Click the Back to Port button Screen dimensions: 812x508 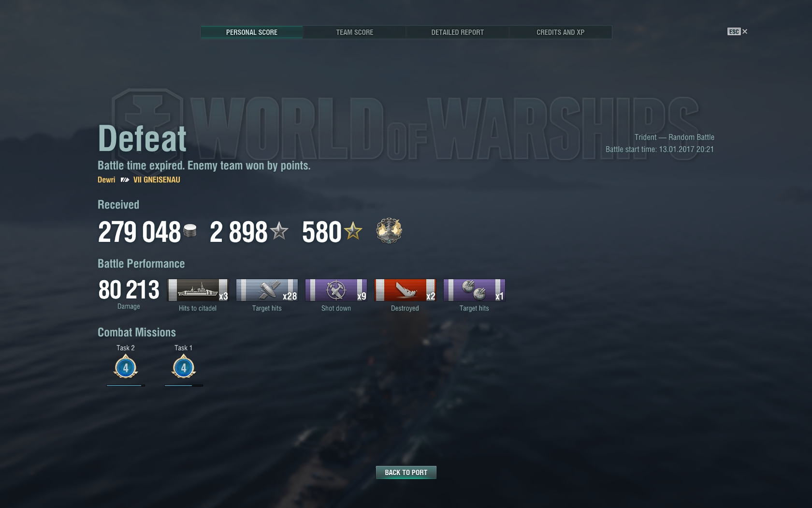(x=406, y=472)
